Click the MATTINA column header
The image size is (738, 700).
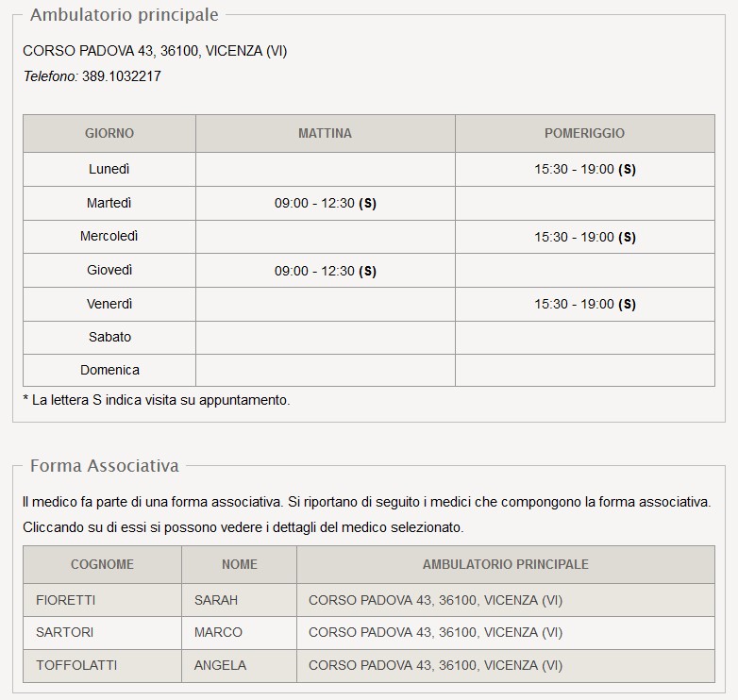pos(325,133)
